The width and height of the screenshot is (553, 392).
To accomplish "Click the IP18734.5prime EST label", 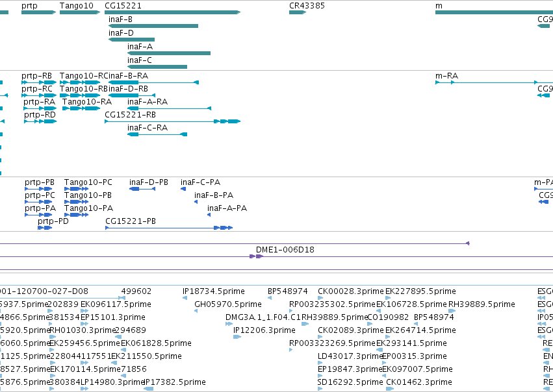I will (x=214, y=291).
